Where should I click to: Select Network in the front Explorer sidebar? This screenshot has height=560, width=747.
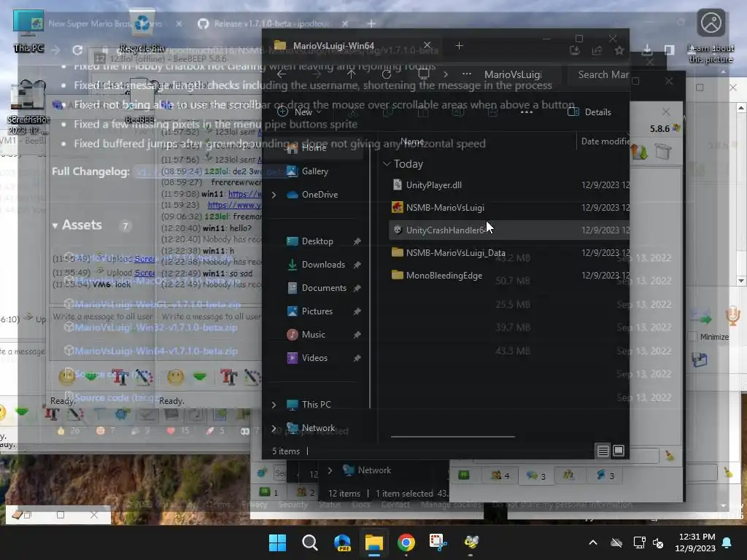tap(318, 427)
